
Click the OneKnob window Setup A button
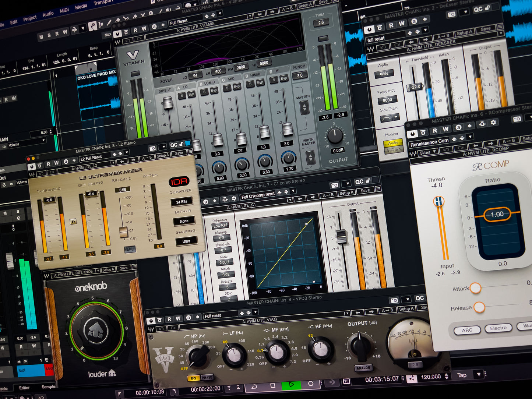click(108, 270)
